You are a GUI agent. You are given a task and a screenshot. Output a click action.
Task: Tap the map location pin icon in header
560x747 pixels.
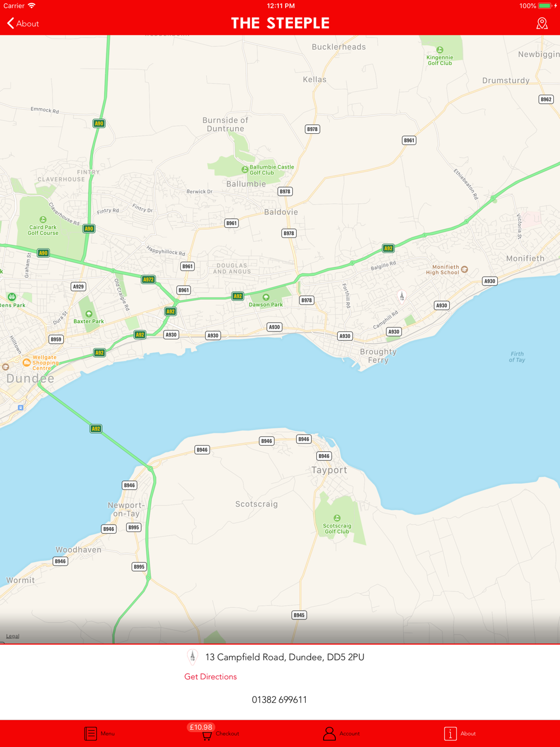point(542,23)
